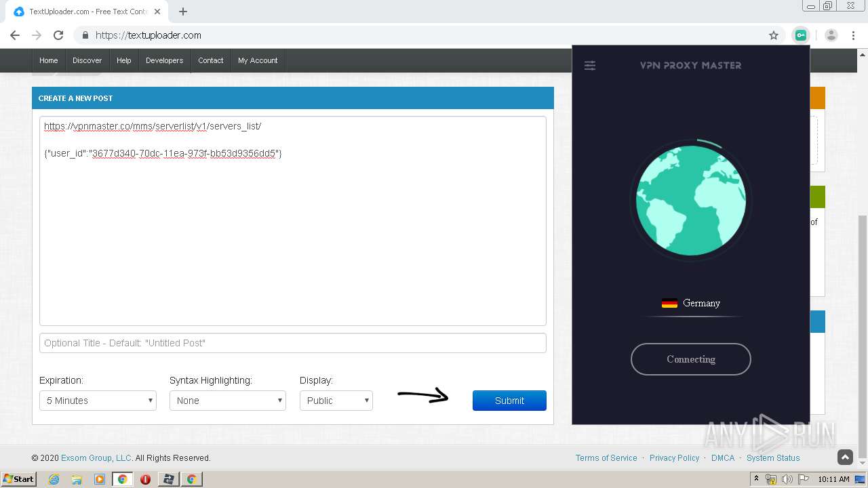Click the user_id JSON line in the post
Image resolution: width=868 pixels, height=488 pixels.
pos(163,154)
